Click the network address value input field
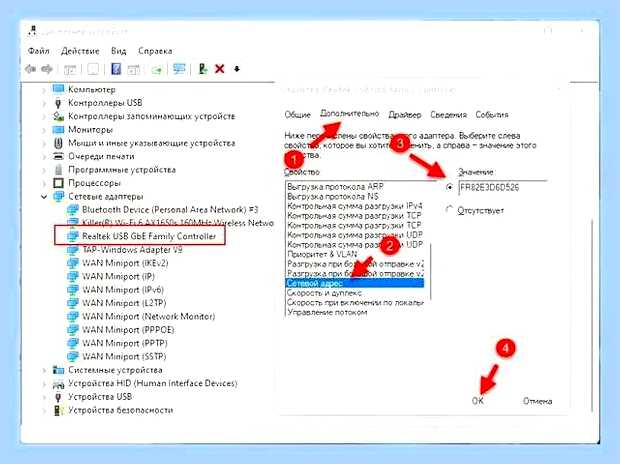The width and height of the screenshot is (620, 464). click(x=503, y=187)
